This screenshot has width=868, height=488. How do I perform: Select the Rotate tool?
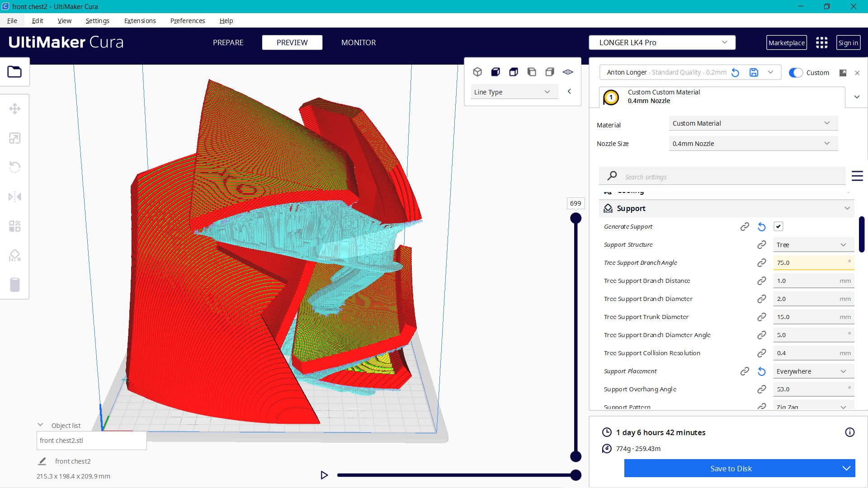pyautogui.click(x=15, y=167)
